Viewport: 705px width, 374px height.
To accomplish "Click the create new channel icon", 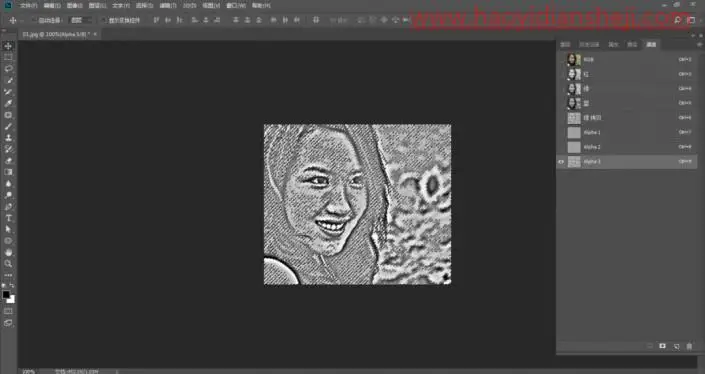I will 676,346.
